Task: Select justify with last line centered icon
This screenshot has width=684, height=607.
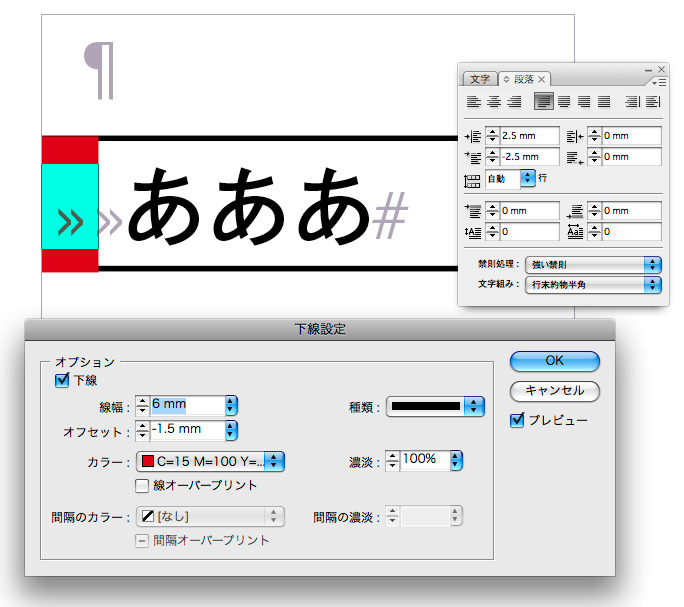Action: pyautogui.click(x=564, y=102)
